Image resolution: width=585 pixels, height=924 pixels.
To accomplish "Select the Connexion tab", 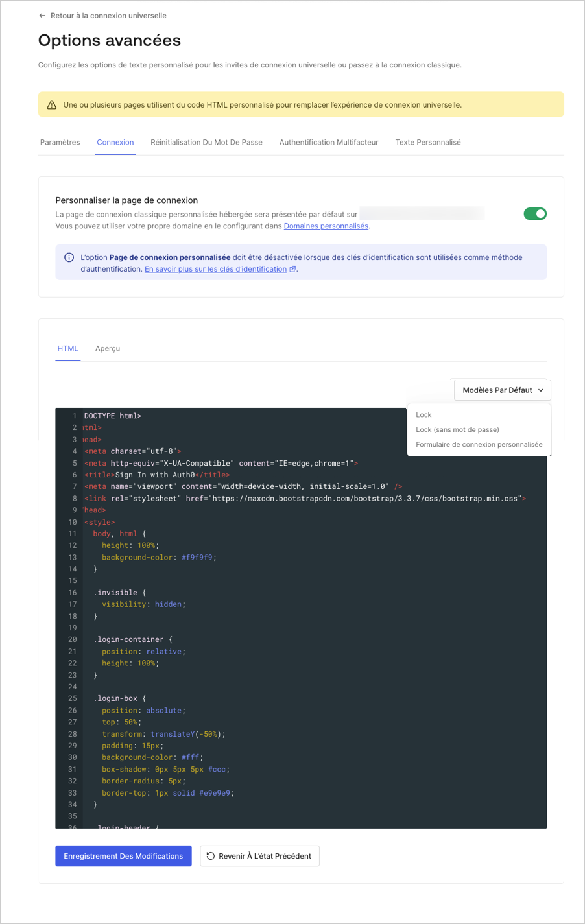I will click(x=115, y=142).
